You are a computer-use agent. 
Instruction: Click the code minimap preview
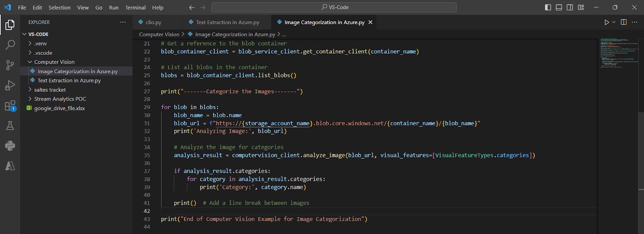619,52
